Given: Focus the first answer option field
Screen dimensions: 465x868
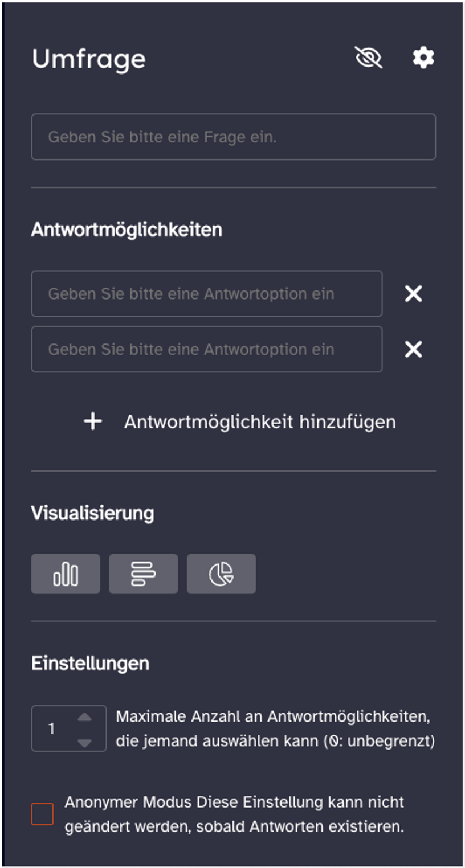Looking at the screenshot, I should click(x=206, y=294).
